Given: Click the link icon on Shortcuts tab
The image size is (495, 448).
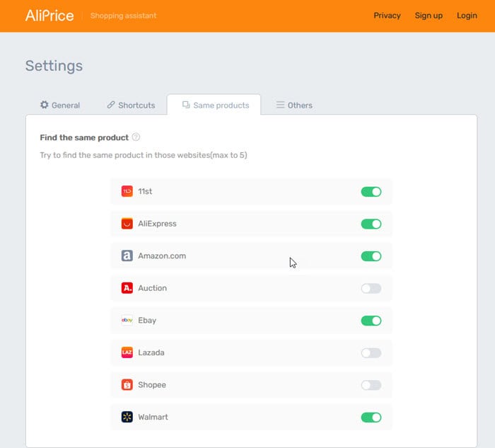Looking at the screenshot, I should point(111,105).
